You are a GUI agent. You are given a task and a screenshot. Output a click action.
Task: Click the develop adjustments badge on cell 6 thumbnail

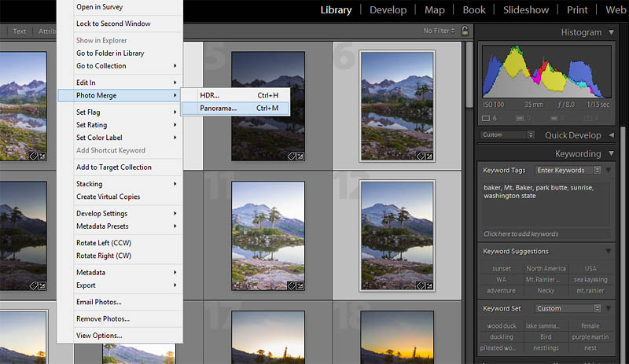point(429,156)
